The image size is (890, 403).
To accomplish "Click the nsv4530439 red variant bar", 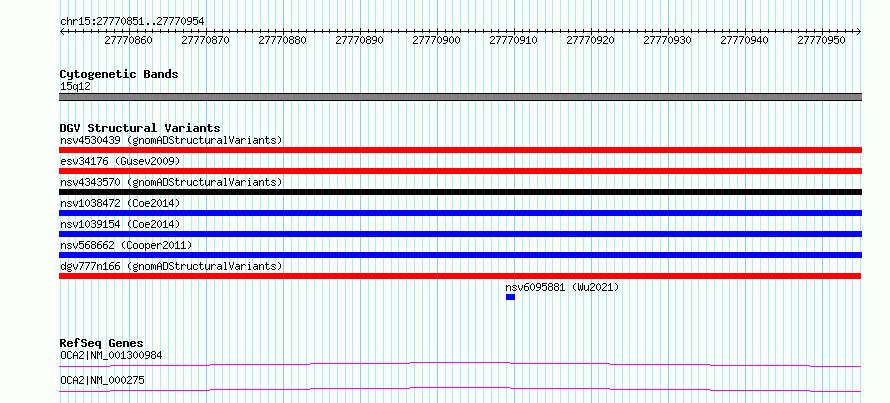I will click(460, 150).
